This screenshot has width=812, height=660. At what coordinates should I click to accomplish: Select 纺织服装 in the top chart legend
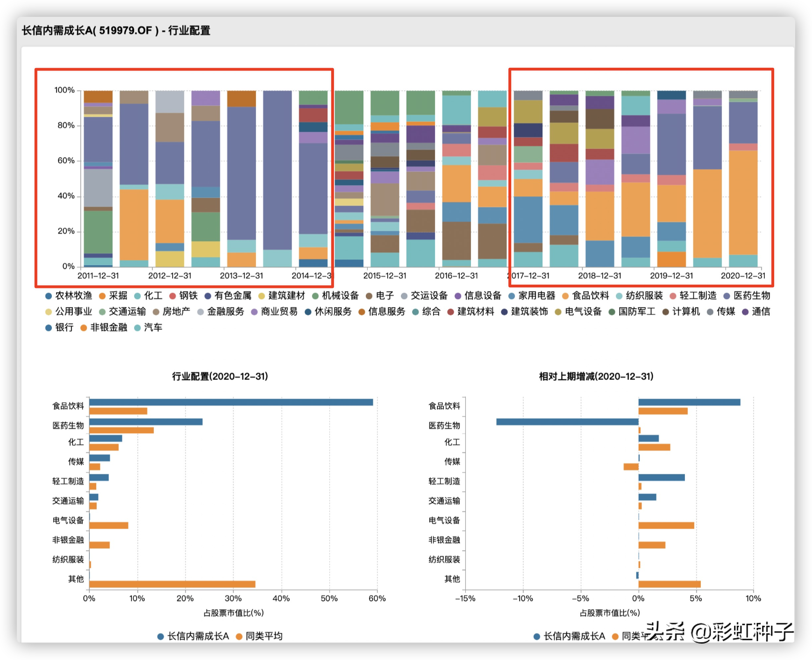click(x=640, y=295)
